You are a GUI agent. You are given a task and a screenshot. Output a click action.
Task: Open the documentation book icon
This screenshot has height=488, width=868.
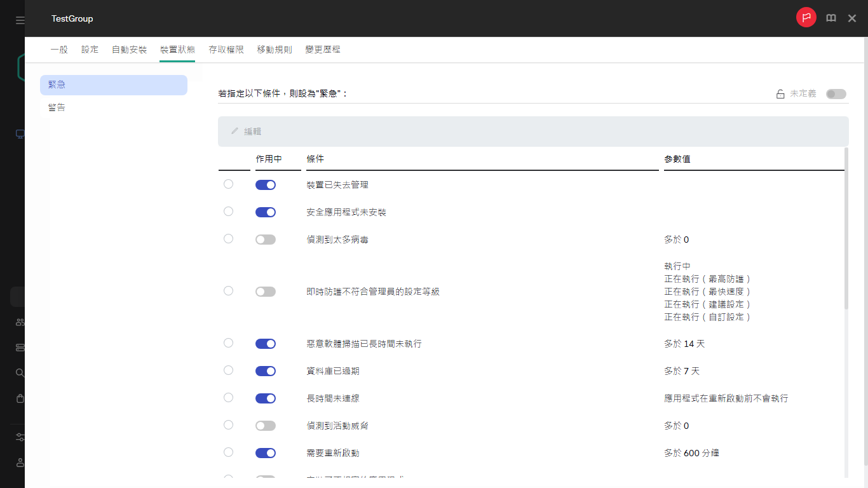(x=831, y=18)
